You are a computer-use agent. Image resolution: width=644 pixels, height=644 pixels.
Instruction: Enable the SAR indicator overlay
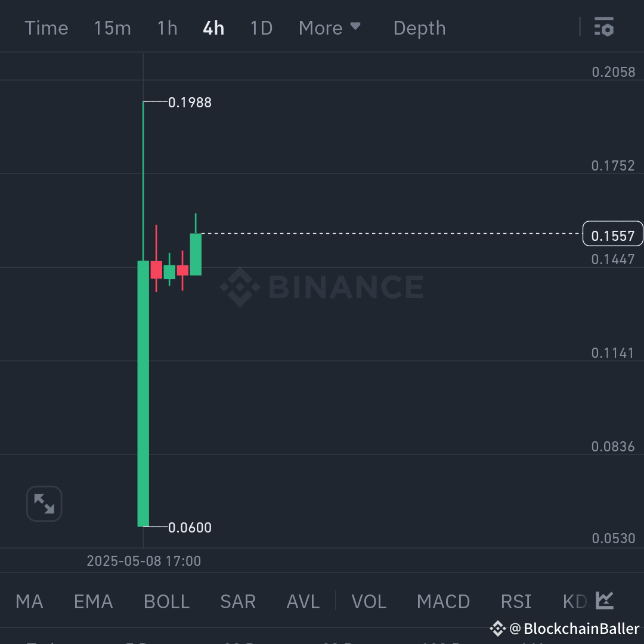click(237, 602)
